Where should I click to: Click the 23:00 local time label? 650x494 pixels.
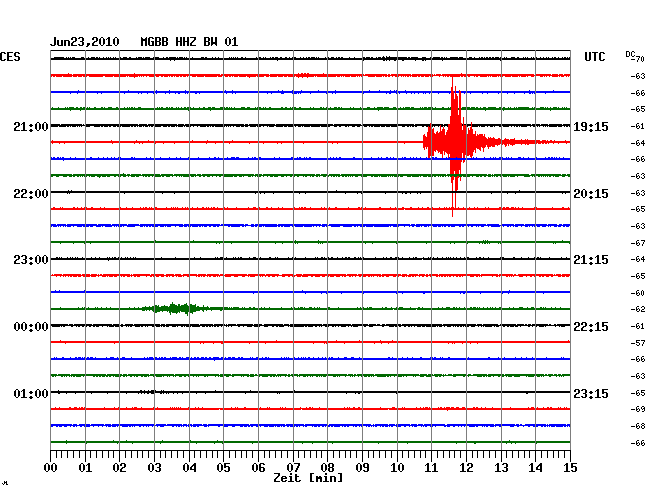pyautogui.click(x=31, y=260)
